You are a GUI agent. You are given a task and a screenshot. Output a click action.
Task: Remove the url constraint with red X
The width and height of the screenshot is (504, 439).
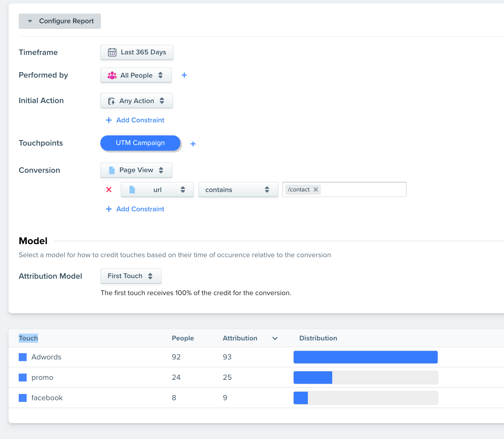[109, 189]
